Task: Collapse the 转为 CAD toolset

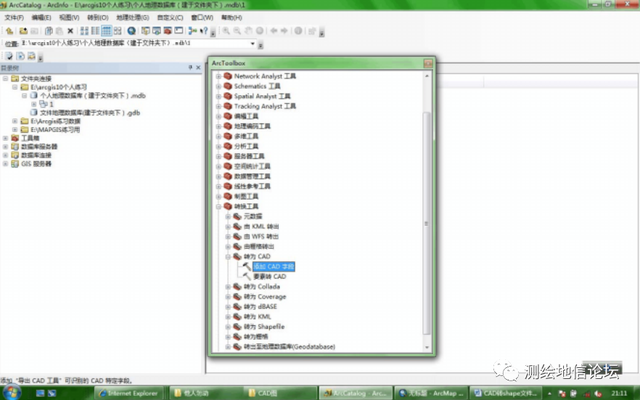Action: [x=228, y=257]
